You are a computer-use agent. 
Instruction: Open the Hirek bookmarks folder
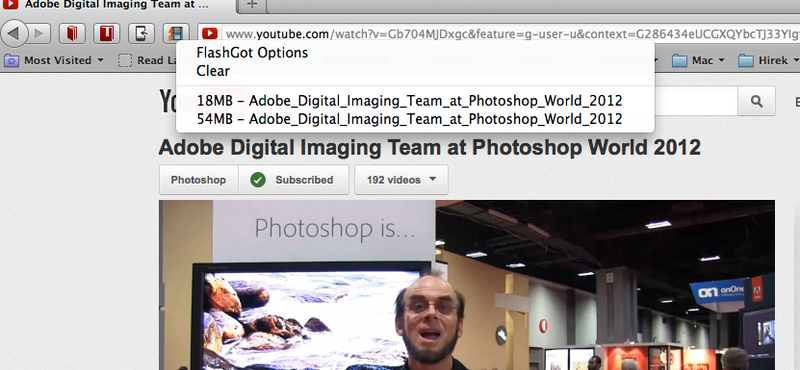tap(768, 61)
